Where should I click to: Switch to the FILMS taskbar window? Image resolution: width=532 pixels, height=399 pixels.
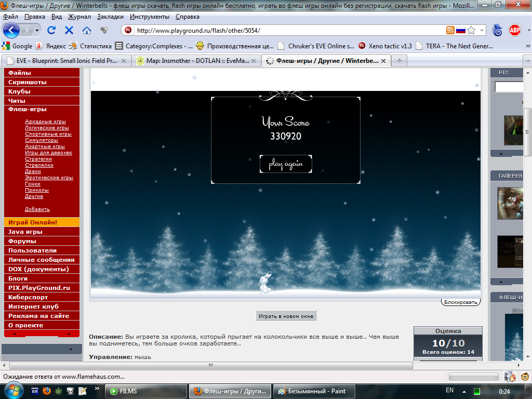(146, 391)
